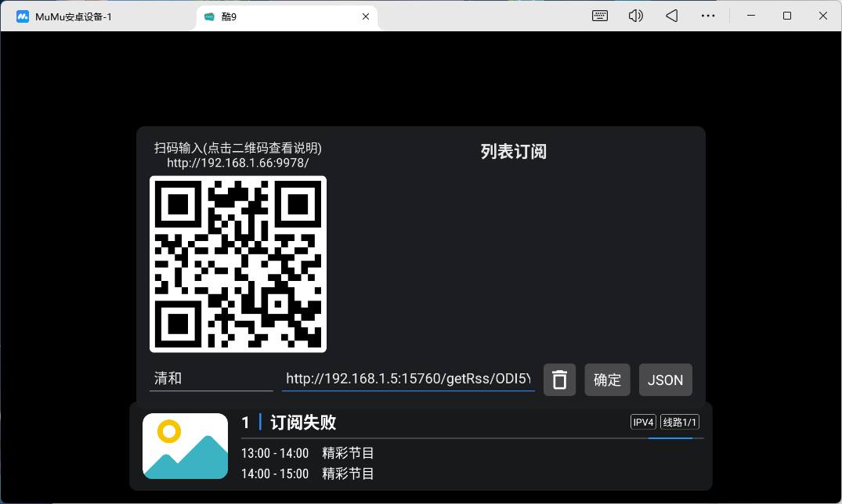Click the 14:00 - 15:00 精彩节目 row
This screenshot has height=504, width=842.
307,473
